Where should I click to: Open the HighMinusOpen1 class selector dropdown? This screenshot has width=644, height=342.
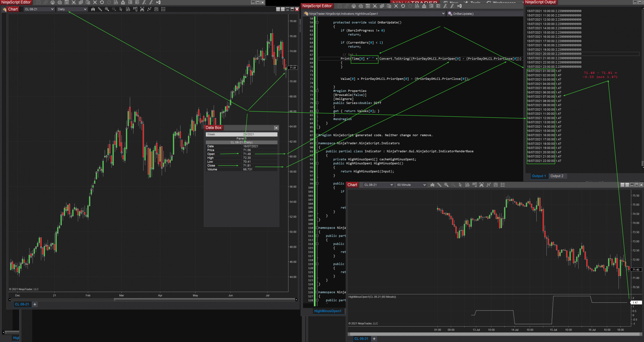[374, 14]
